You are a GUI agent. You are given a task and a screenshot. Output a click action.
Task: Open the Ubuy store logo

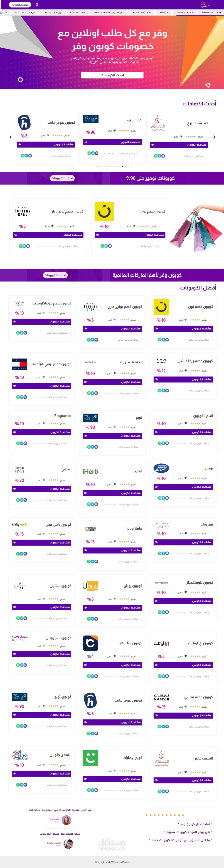point(90,586)
